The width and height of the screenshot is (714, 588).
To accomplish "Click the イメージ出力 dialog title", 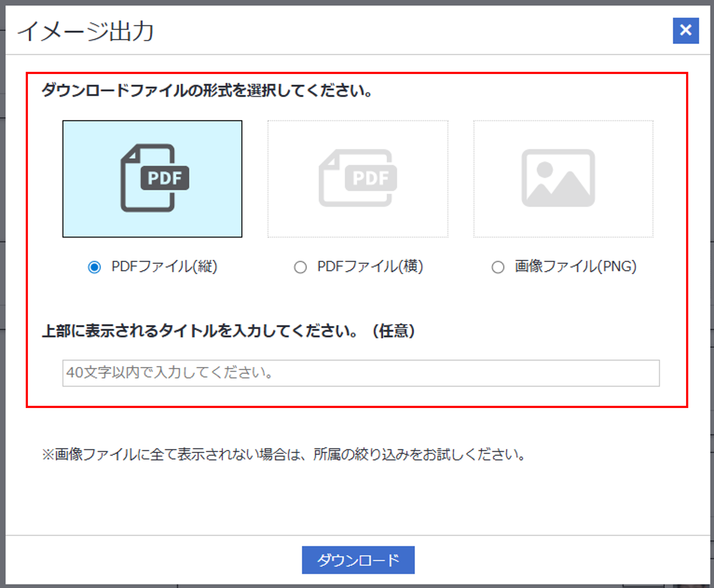I will 86,31.
